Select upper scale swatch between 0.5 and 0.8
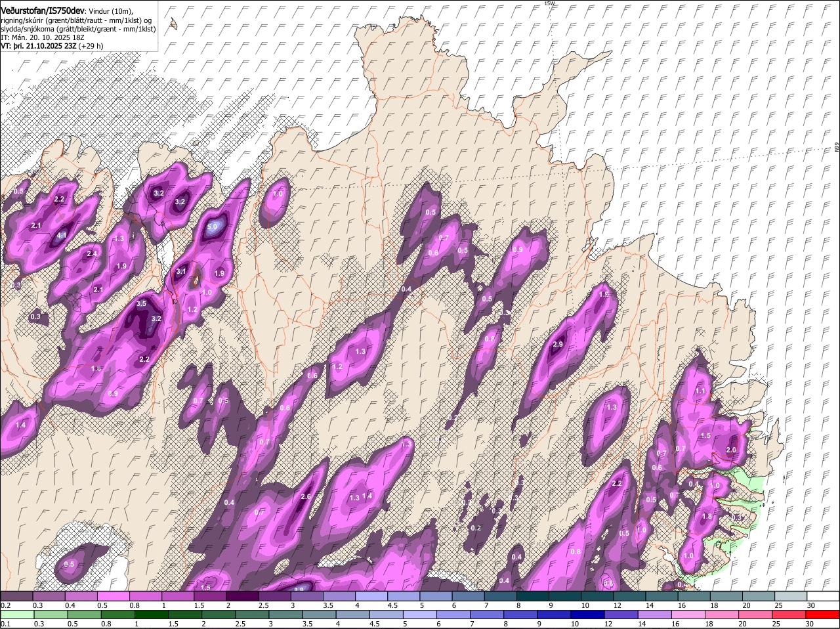This screenshot has height=629, width=840. (114, 596)
